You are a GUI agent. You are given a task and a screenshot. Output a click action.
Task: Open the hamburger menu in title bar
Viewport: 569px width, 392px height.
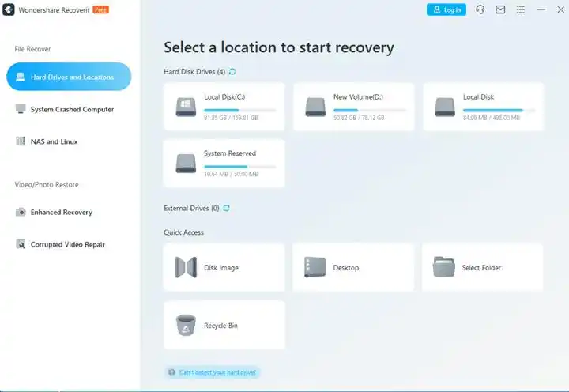[x=520, y=9]
